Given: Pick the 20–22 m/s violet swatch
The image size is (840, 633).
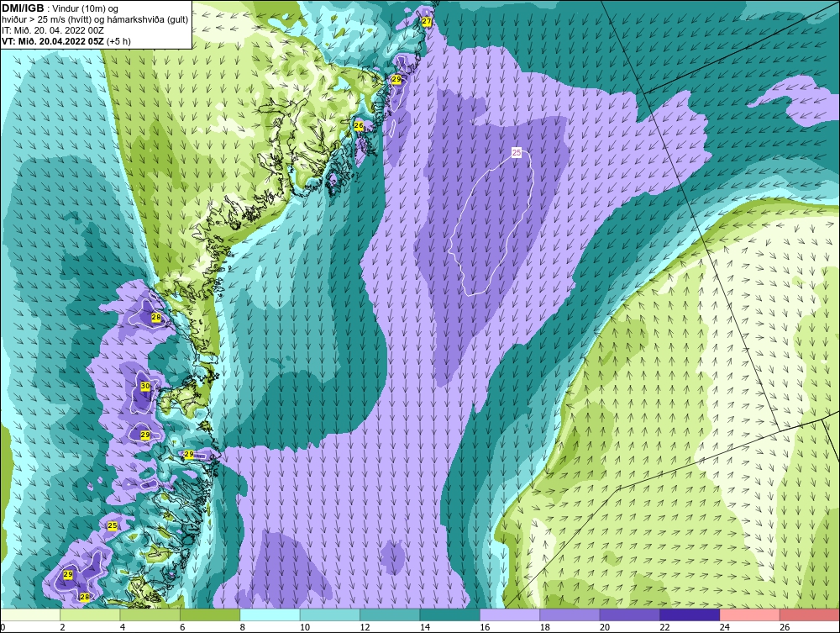Looking at the screenshot, I should (x=630, y=615).
